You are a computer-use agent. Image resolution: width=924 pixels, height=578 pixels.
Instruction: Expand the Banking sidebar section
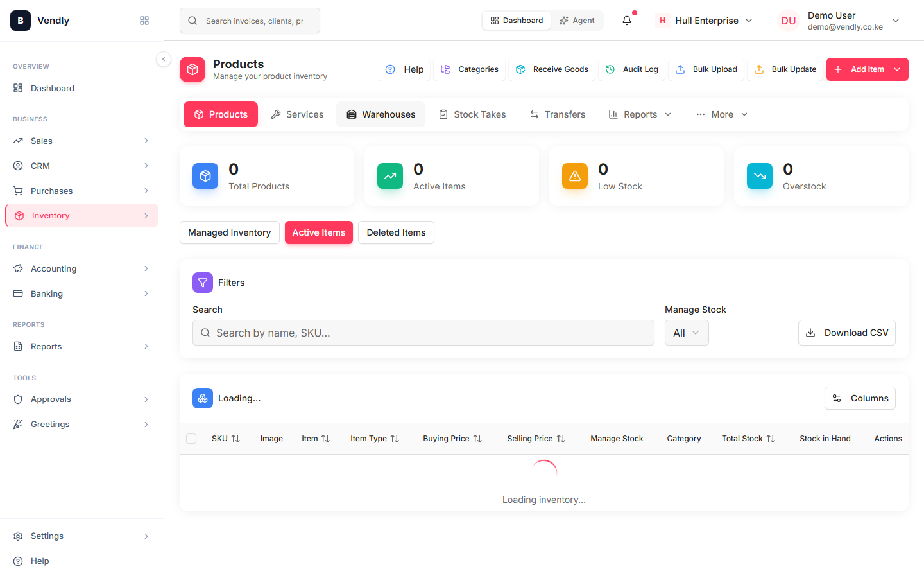tap(81, 293)
